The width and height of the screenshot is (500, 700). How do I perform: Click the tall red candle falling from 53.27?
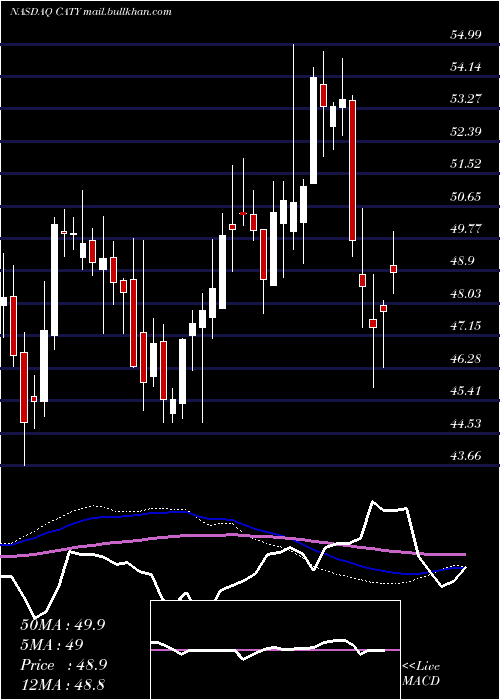coord(353,171)
